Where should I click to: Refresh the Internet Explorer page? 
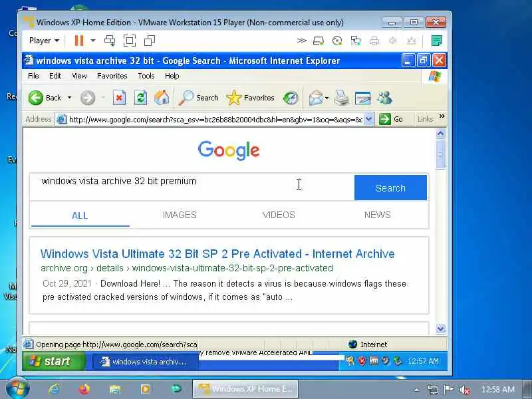[140, 98]
